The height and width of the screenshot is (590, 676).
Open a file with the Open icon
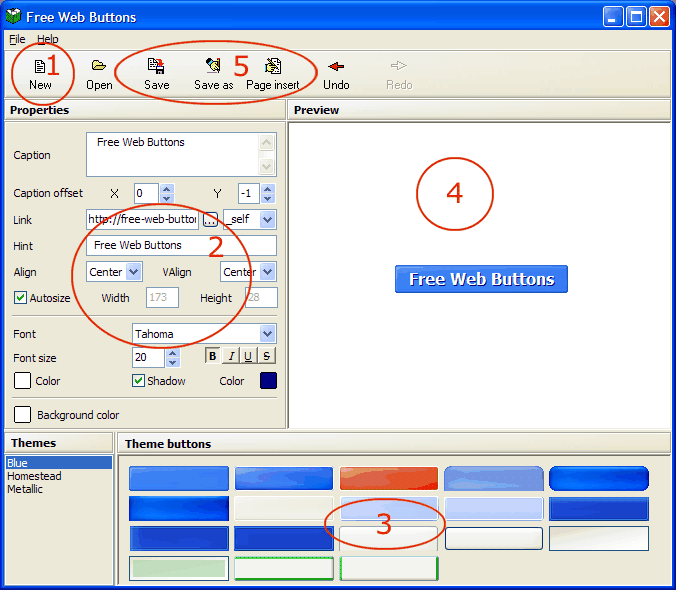99,66
